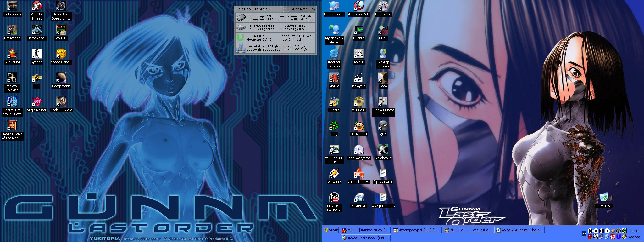
Task: Open the Windows Start menu
Action: click(x=331, y=230)
